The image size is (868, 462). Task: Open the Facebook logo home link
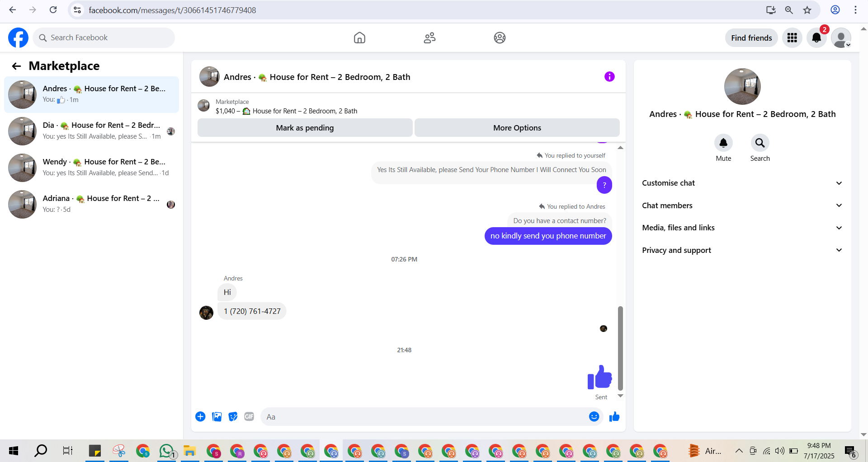[x=18, y=37]
